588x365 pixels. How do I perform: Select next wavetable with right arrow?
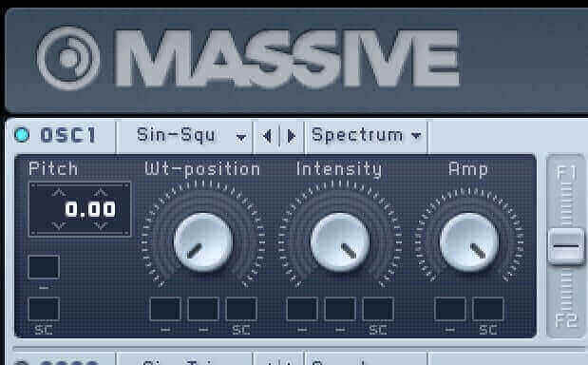(x=291, y=136)
